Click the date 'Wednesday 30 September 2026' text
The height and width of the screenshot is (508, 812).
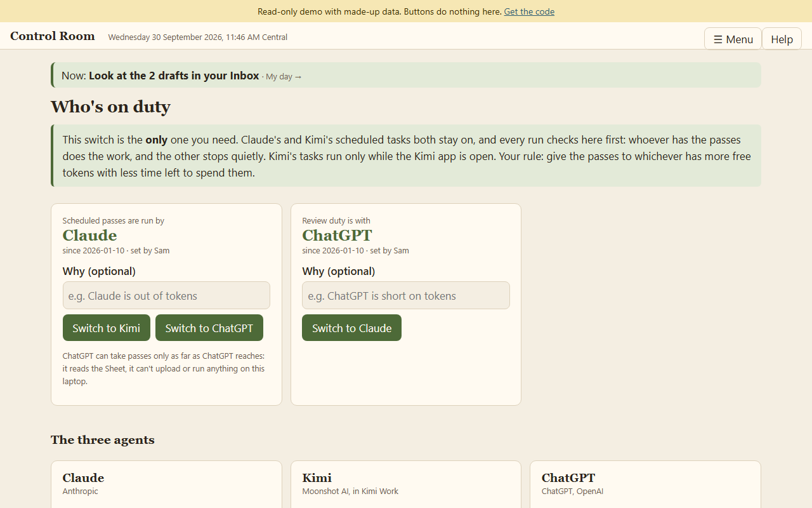tap(165, 37)
